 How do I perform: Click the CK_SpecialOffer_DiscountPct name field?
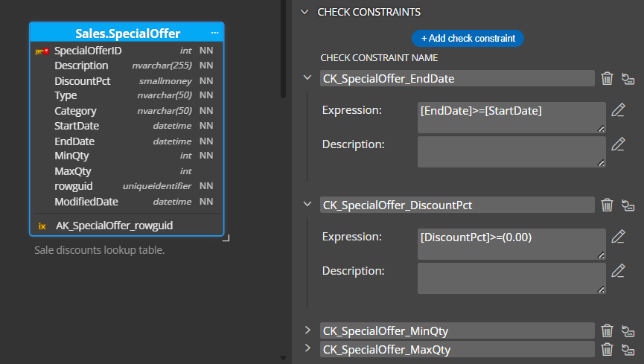click(x=457, y=205)
